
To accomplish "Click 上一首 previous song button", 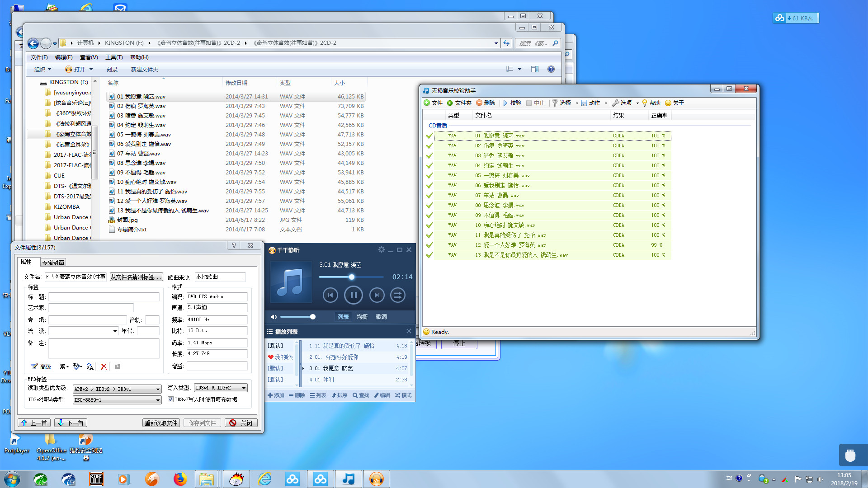I will pyautogui.click(x=34, y=423).
